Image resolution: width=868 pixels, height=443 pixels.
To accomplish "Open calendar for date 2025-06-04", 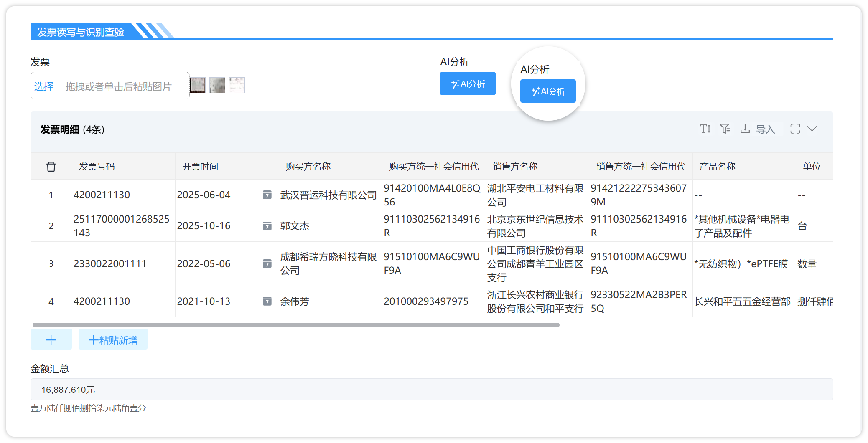I will 267,195.
